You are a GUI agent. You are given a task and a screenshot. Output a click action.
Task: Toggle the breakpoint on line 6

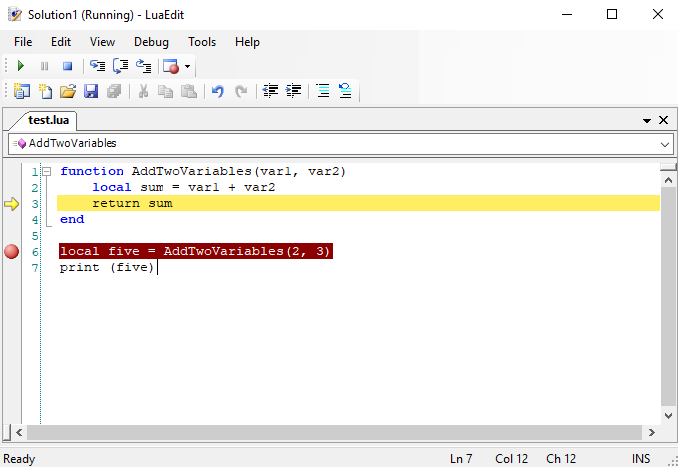(x=12, y=252)
